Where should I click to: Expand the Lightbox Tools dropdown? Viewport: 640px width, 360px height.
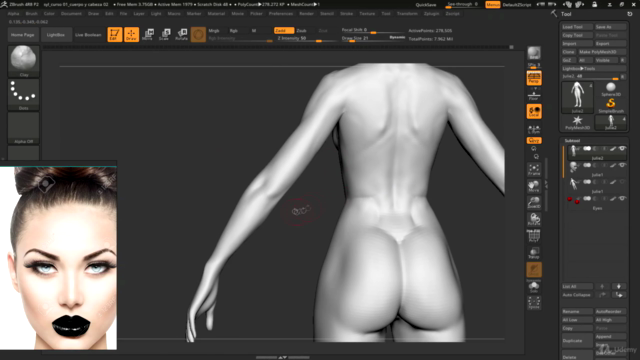594,69
